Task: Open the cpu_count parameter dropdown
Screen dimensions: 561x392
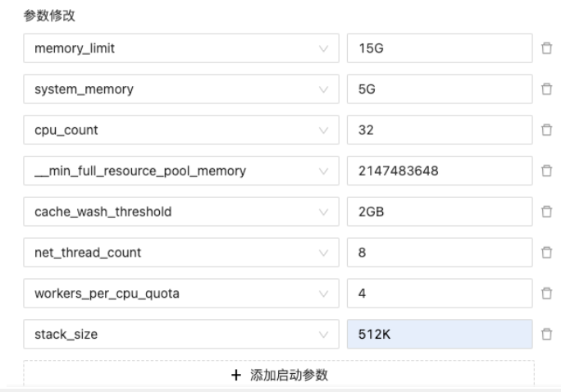Action: (x=180, y=130)
